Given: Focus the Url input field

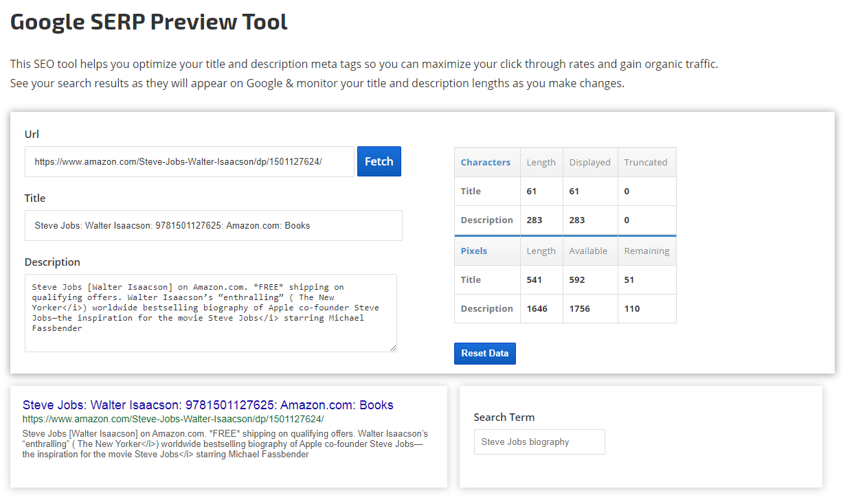Looking at the screenshot, I should pos(190,162).
